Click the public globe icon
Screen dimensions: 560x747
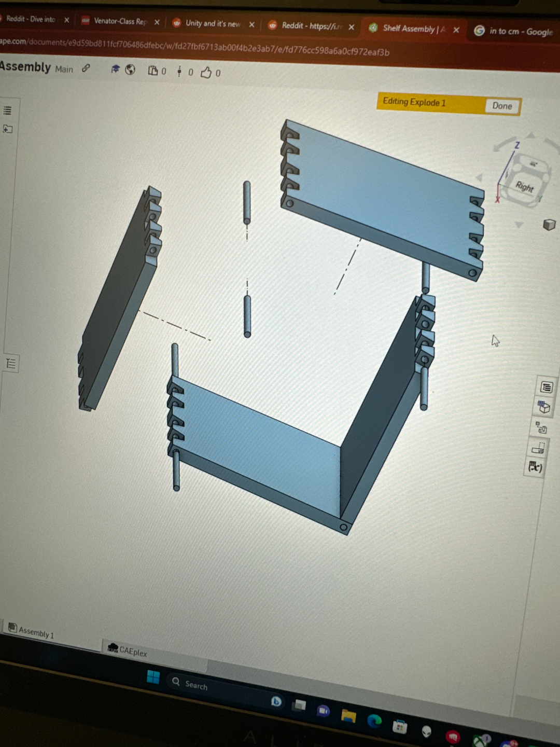(130, 70)
